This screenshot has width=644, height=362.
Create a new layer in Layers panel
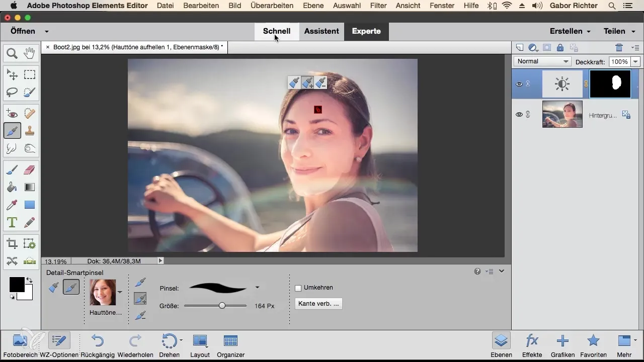(520, 48)
